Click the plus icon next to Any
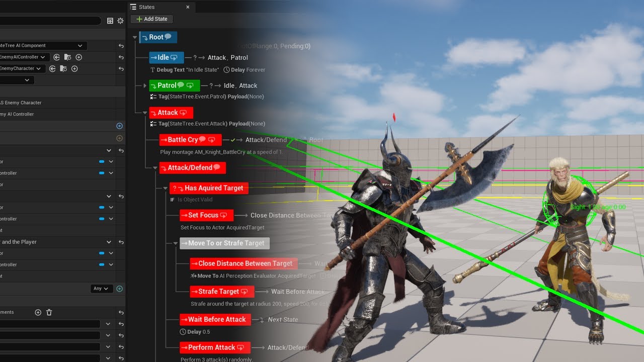 click(x=119, y=289)
